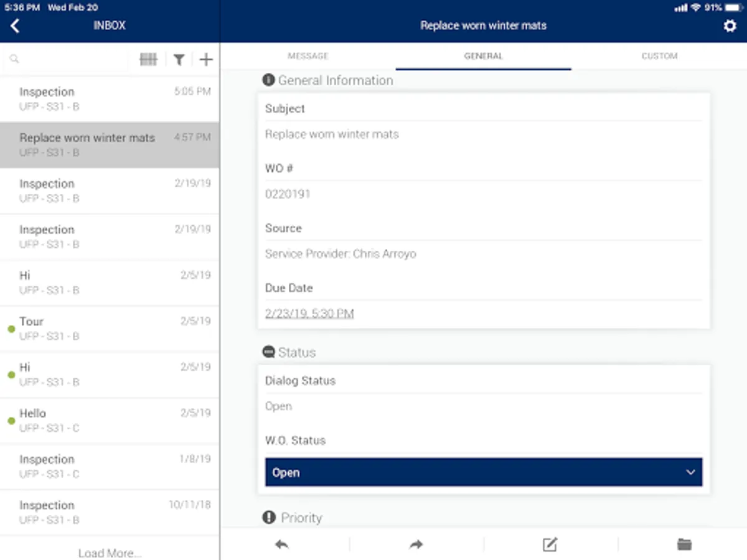Tap the battery indicator in status bar

[732, 7]
